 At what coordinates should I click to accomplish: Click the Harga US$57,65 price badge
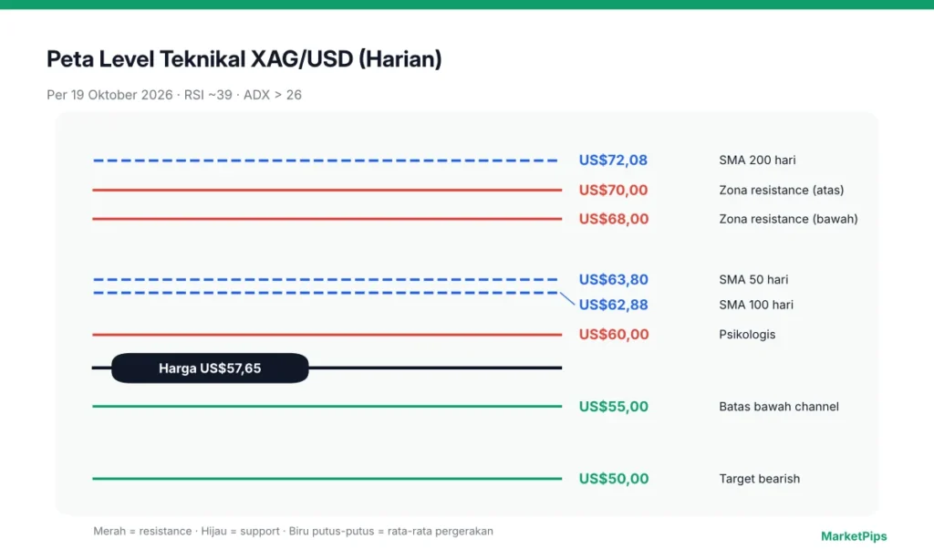click(210, 368)
